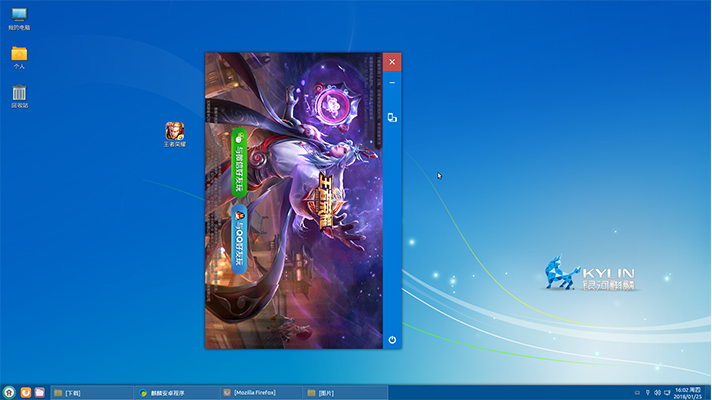Open the 王者荣耀 desktop shortcut
The image size is (712, 400).
pos(174,133)
